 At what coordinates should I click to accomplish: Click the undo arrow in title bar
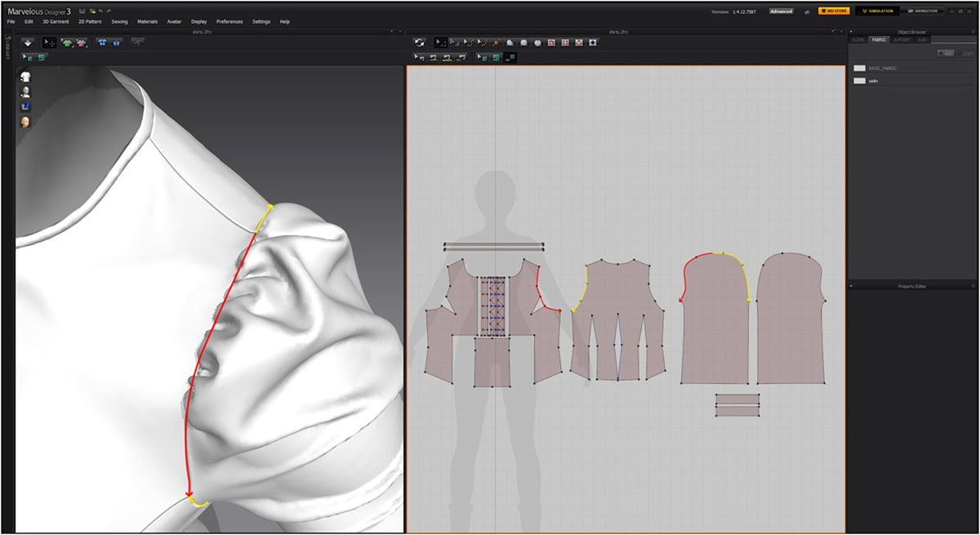pos(100,11)
